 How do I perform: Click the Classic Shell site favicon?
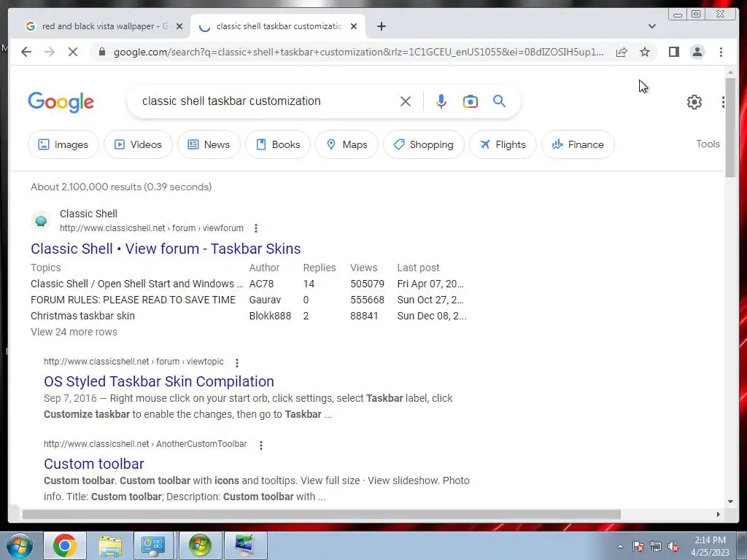(x=41, y=221)
